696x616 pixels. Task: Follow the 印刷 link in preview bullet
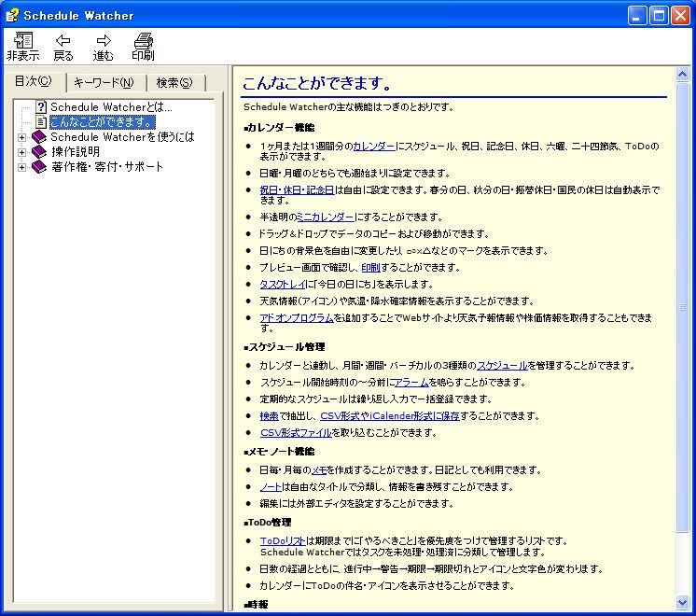370,268
